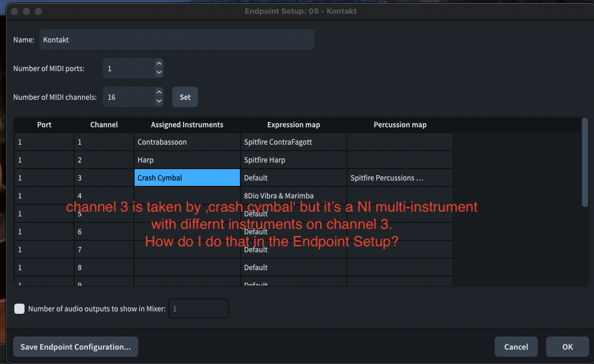Confirm dialog with OK button
The width and height of the screenshot is (594, 364).
tap(567, 347)
